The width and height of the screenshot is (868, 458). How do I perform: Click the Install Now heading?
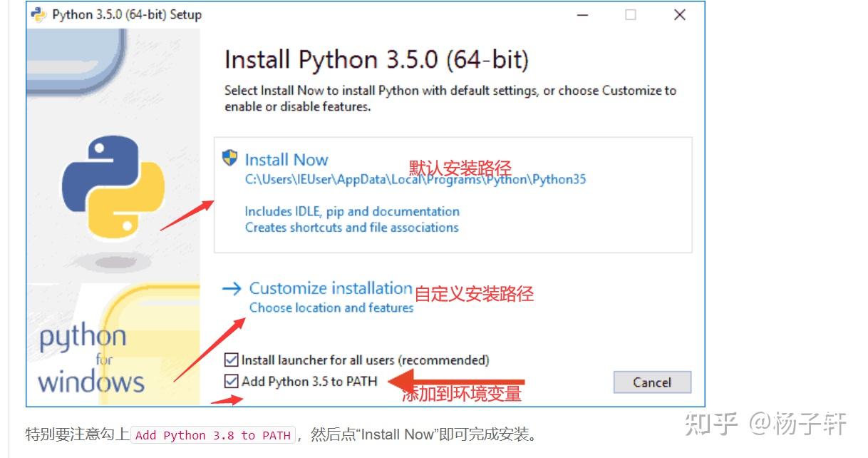click(x=286, y=160)
